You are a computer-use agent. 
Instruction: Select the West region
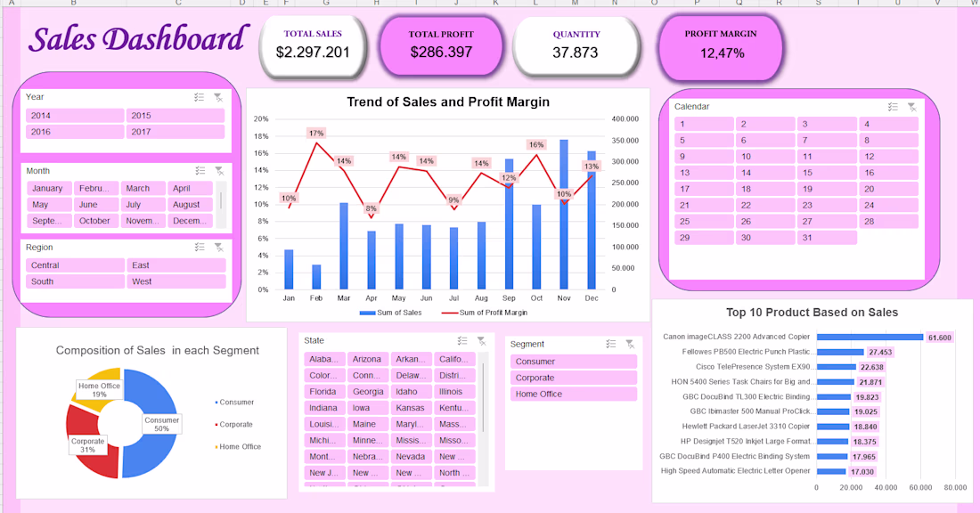pos(176,281)
